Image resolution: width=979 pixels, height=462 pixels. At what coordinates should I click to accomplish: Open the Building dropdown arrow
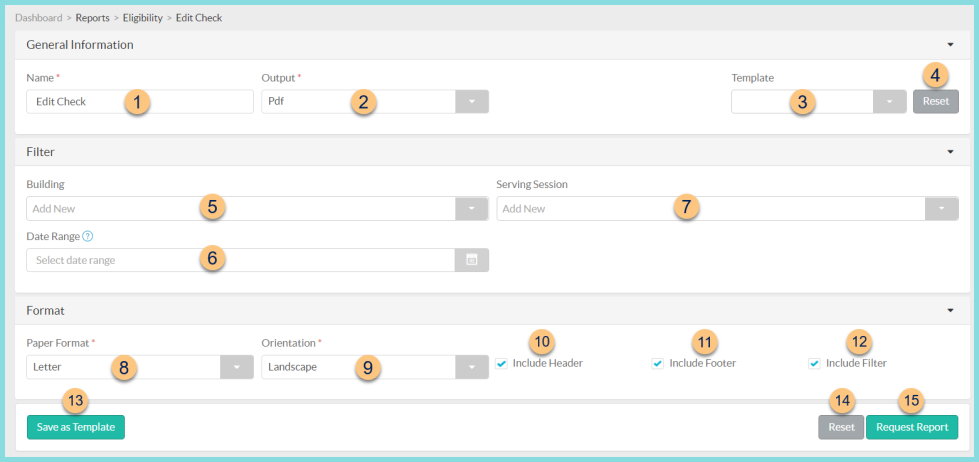[x=472, y=209]
